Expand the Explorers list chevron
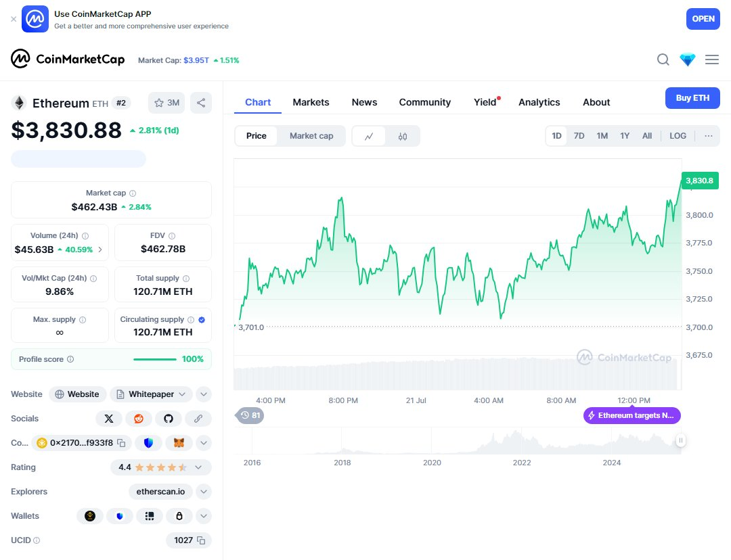This screenshot has width=731, height=560. (x=204, y=491)
